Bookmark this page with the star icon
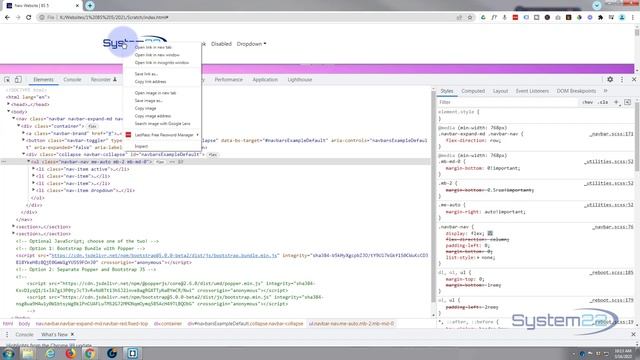The width and height of the screenshot is (640, 360). click(x=470, y=18)
